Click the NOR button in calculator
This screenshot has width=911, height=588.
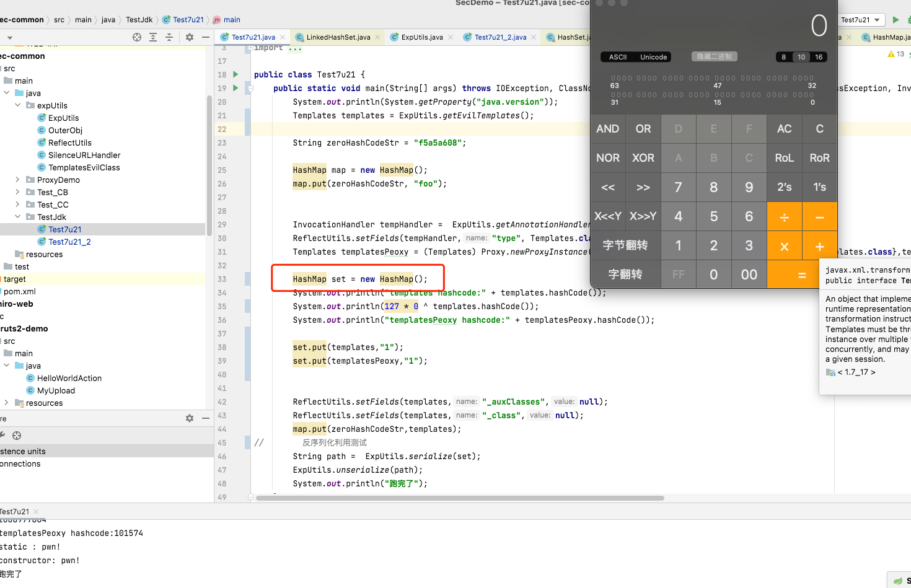coord(607,158)
